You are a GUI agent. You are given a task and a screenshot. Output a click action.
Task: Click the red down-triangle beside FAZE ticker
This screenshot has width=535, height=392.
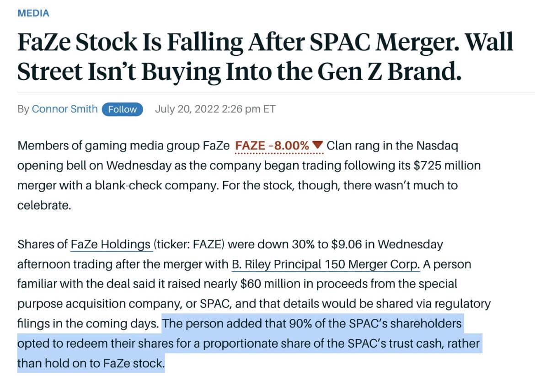[317, 145]
